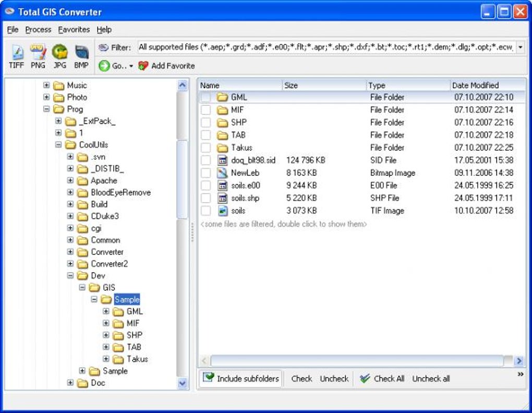Click the Takus folder icon in file list
This screenshot has height=413, width=532.
click(x=222, y=148)
